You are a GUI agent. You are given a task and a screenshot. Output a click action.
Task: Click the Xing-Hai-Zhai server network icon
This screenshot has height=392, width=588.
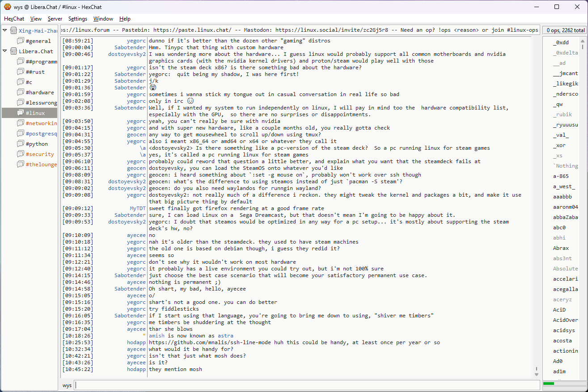click(x=13, y=31)
